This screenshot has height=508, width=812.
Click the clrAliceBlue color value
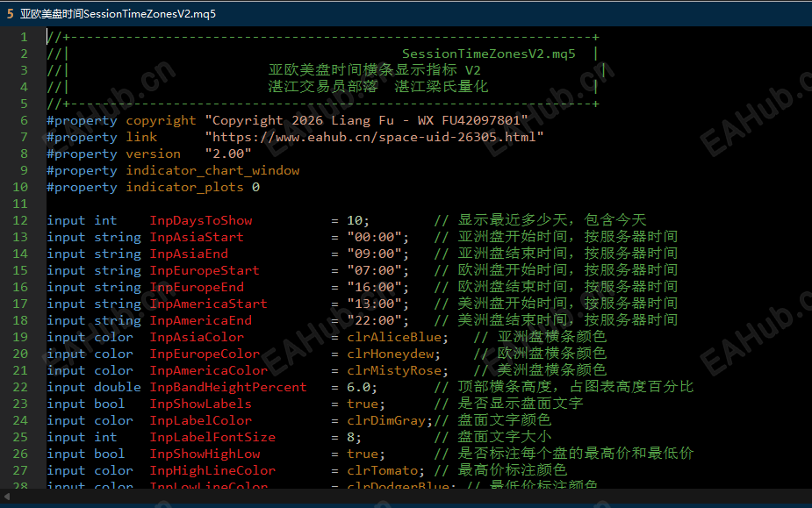coord(394,337)
